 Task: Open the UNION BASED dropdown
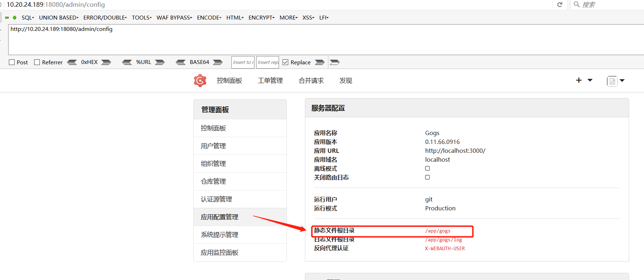point(59,17)
